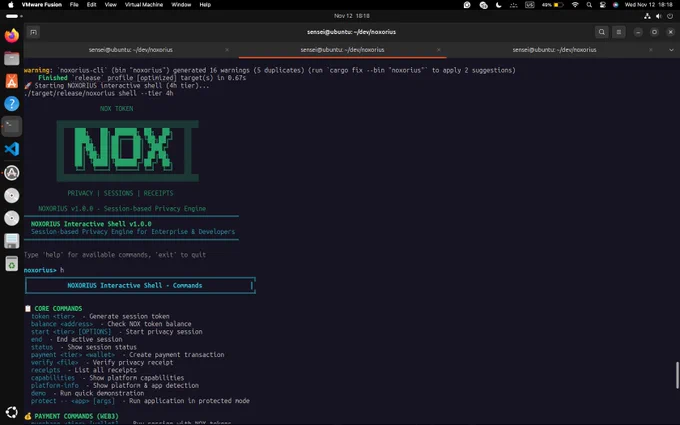Open the Trash in the dock
Screen dimensions: 680x425
click(x=12, y=263)
